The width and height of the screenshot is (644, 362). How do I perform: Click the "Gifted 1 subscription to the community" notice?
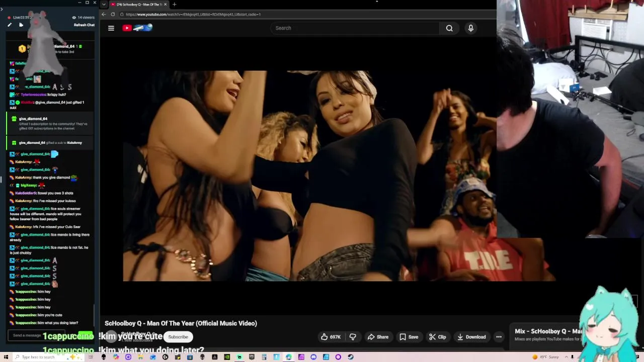(x=49, y=124)
